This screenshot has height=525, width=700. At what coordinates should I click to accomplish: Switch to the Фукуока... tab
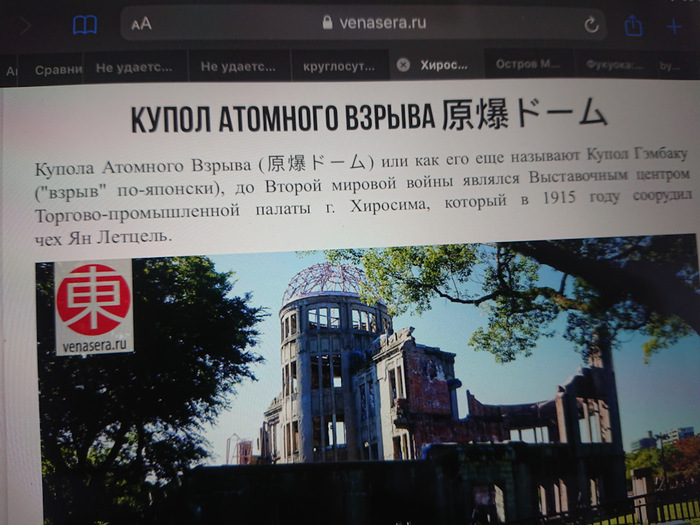click(x=614, y=65)
